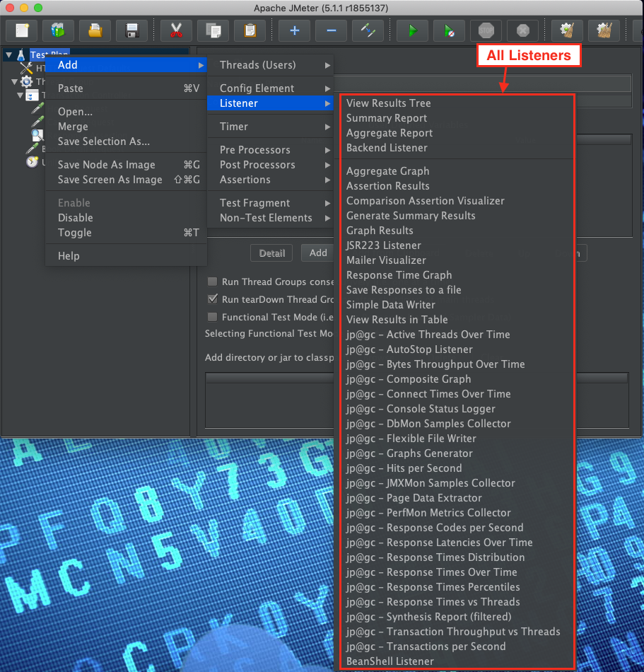Expand the Post Processors submenu
This screenshot has width=644, height=672.
[x=270, y=165]
